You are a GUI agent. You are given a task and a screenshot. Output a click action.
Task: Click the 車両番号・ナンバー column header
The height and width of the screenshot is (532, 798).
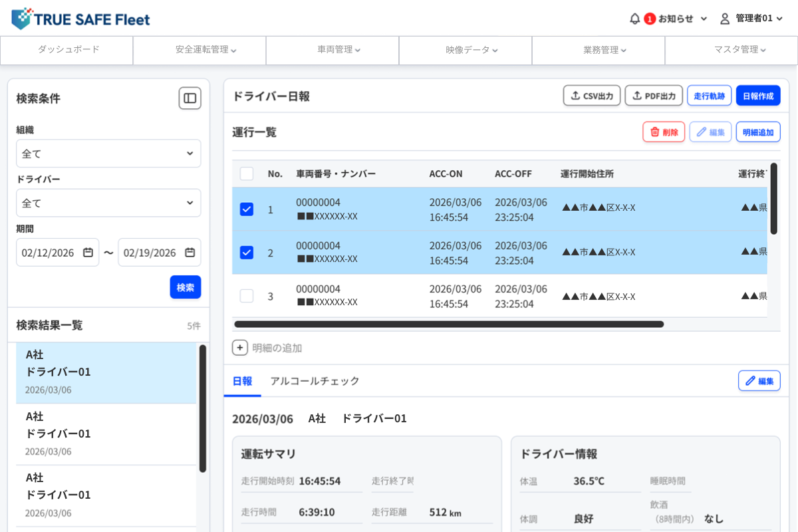tap(336, 174)
